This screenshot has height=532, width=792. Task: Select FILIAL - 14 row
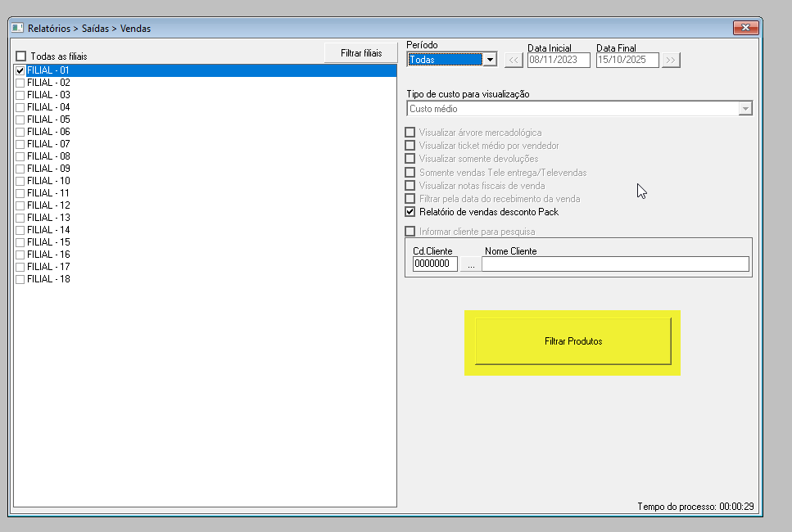[x=48, y=230]
